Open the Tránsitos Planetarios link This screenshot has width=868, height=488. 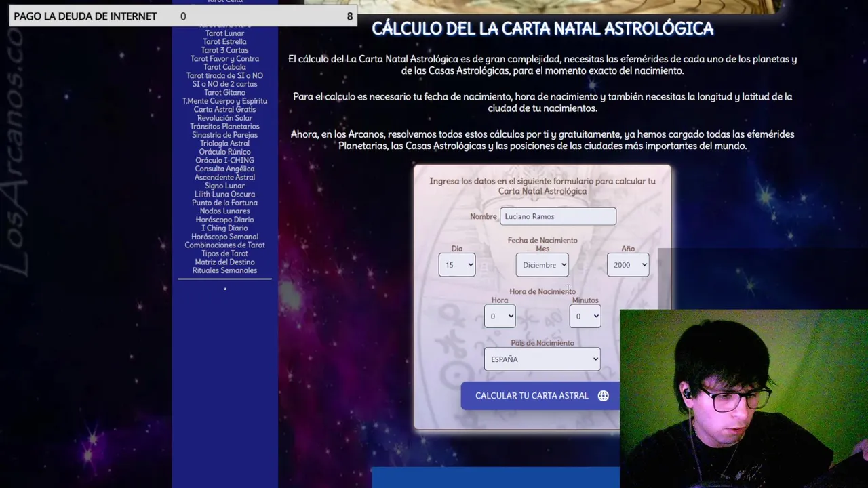click(x=224, y=126)
